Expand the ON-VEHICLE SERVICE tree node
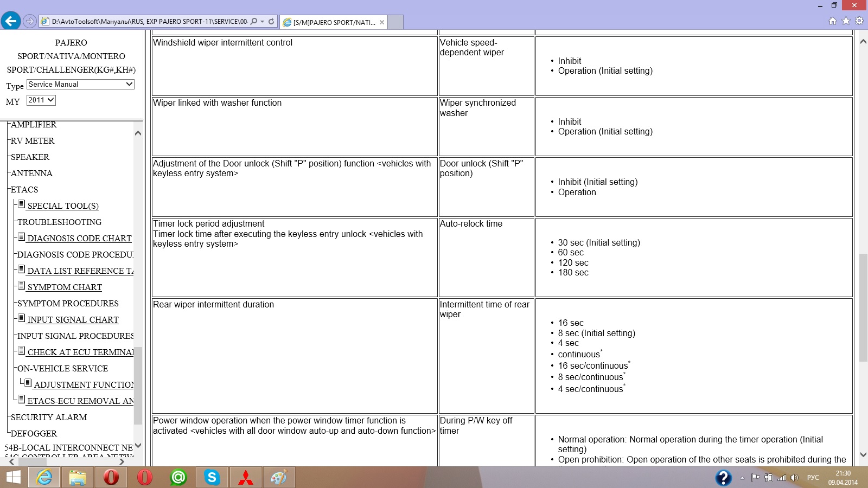This screenshot has width=868, height=488. [62, 368]
